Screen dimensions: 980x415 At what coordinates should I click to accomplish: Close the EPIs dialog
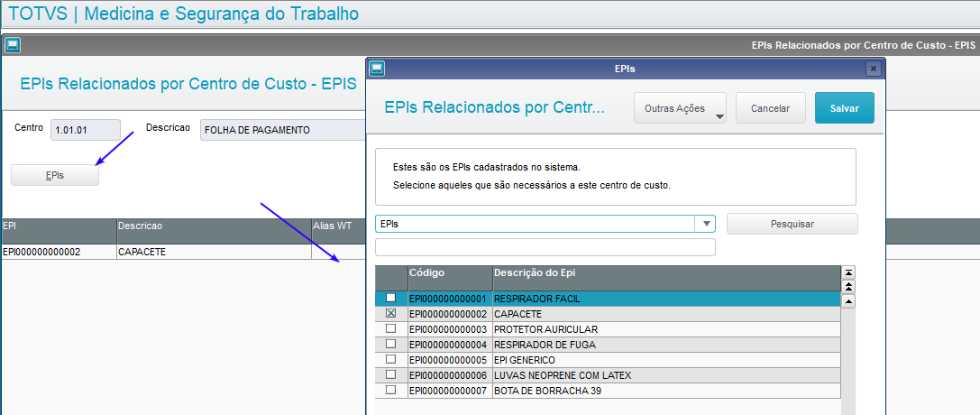point(873,69)
